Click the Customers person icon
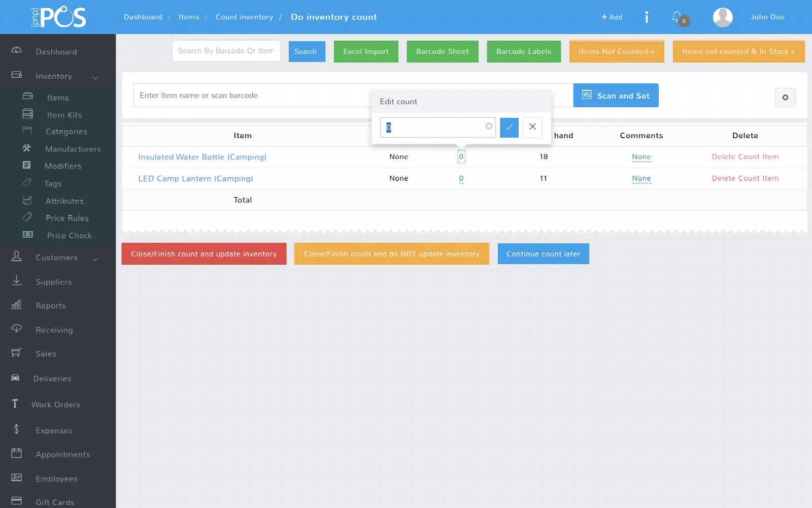Image resolution: width=812 pixels, height=508 pixels. coord(16,256)
